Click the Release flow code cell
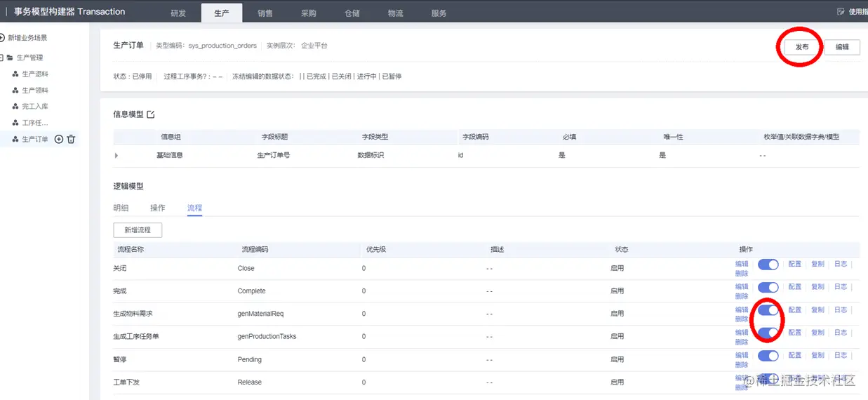 pos(250,382)
